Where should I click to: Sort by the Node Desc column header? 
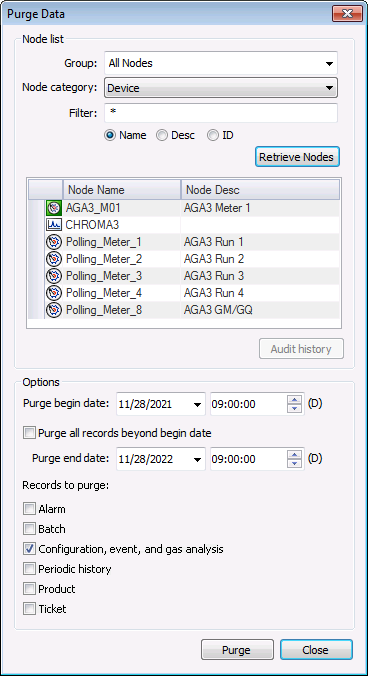(x=260, y=190)
